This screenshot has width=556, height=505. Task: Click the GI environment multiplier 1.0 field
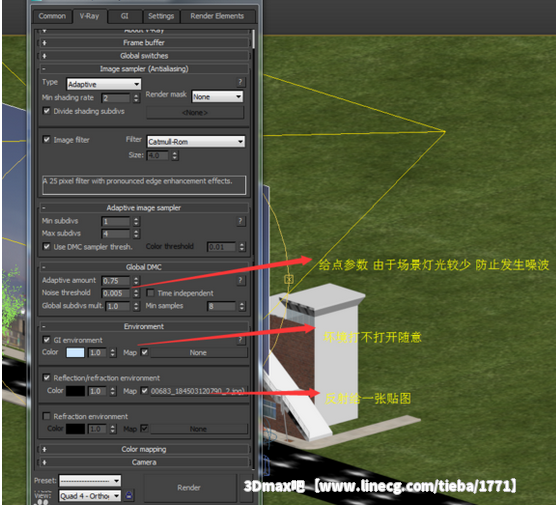(98, 353)
